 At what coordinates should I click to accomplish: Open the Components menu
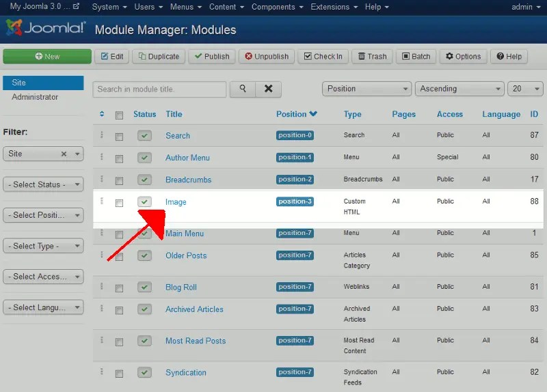[x=278, y=7]
